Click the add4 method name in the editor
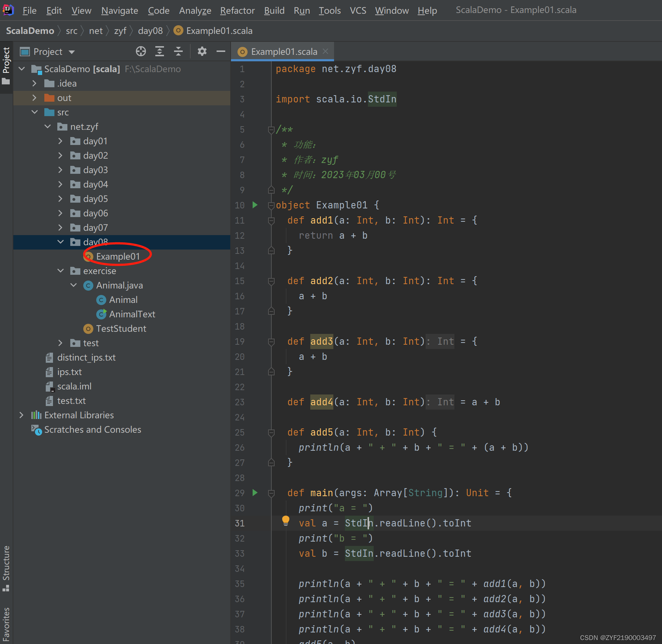This screenshot has width=662, height=644. [321, 402]
